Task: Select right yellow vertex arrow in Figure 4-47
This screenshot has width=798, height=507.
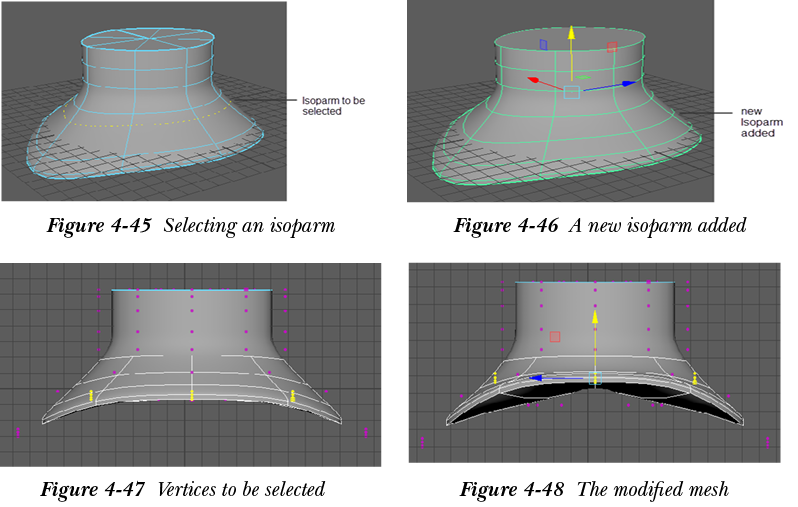Action: [x=292, y=396]
